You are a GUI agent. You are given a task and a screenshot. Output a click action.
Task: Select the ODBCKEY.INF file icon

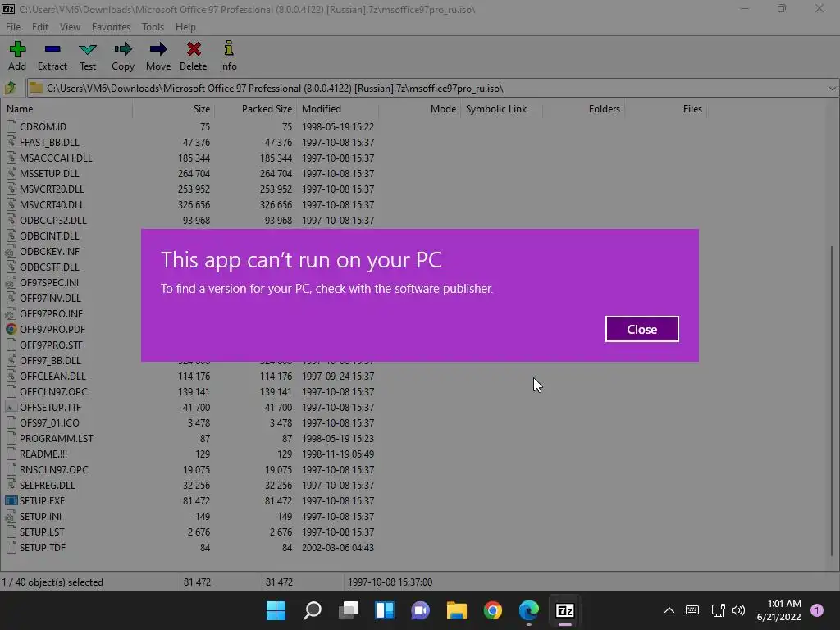(x=11, y=251)
